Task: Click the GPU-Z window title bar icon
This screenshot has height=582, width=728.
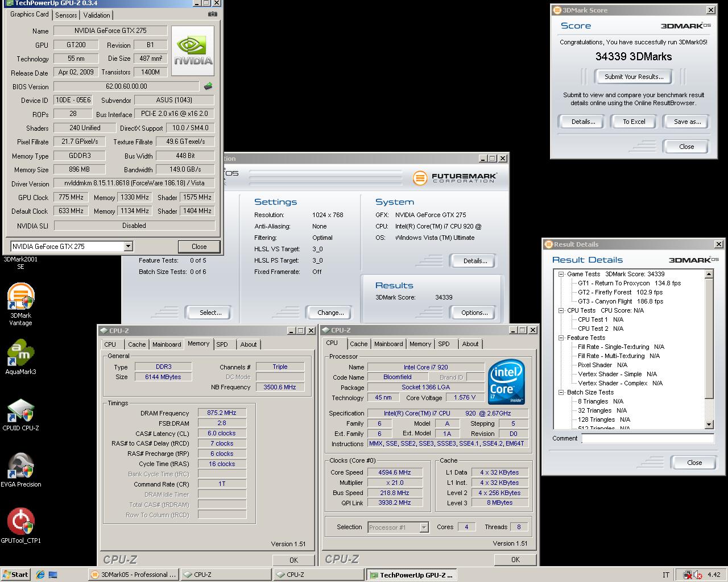Action: click(9, 3)
